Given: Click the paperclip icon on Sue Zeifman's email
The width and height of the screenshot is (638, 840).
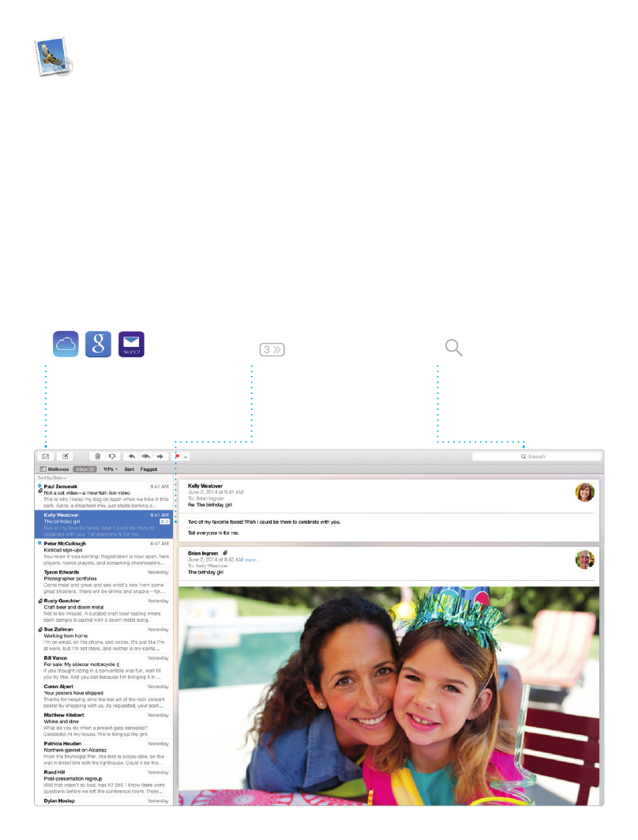Looking at the screenshot, I should (x=40, y=630).
